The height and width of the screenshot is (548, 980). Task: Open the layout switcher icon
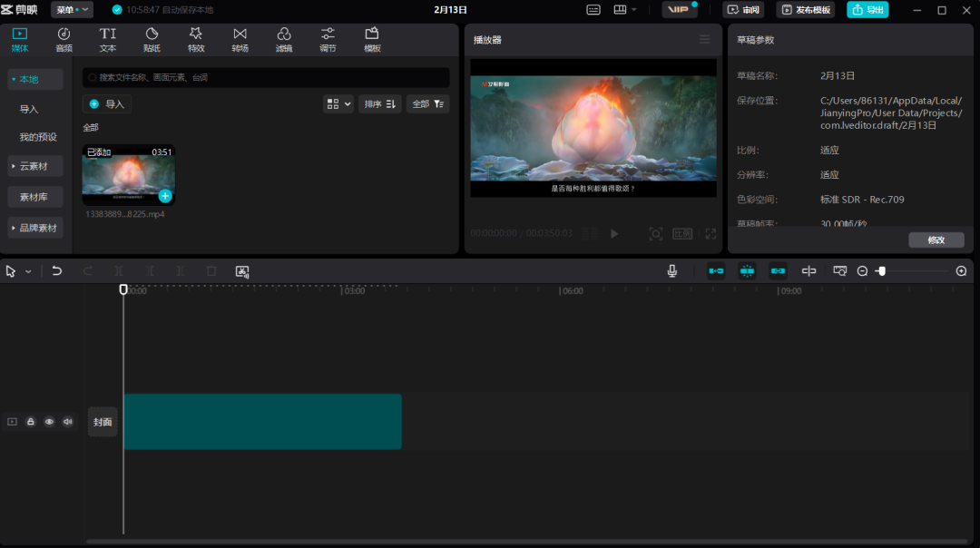pos(620,9)
